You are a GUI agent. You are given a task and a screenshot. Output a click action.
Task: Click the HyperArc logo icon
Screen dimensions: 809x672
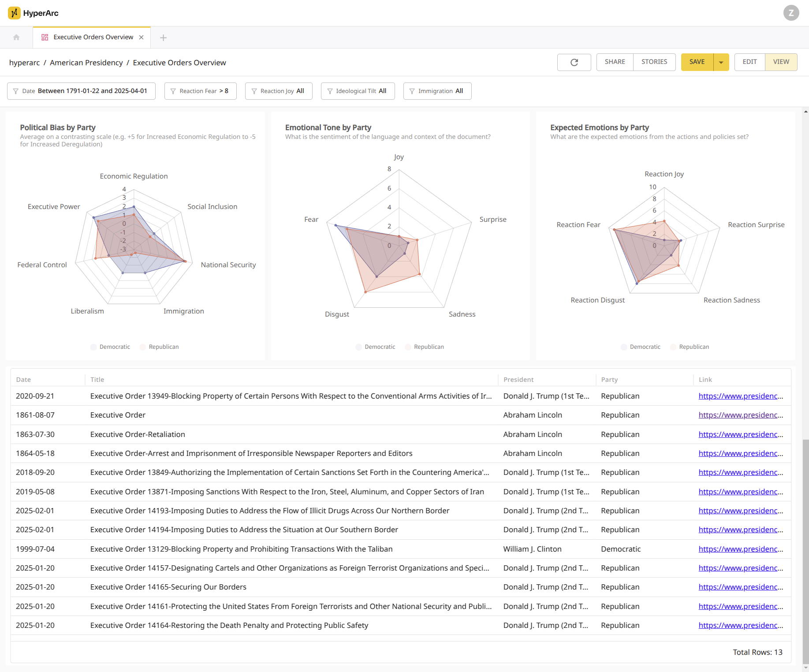tap(14, 13)
